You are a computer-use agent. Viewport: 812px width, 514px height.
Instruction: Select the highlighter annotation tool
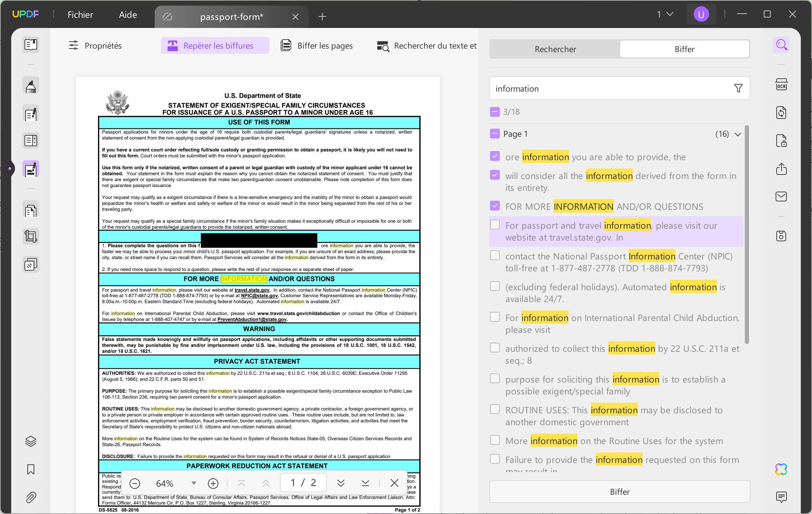click(x=31, y=85)
